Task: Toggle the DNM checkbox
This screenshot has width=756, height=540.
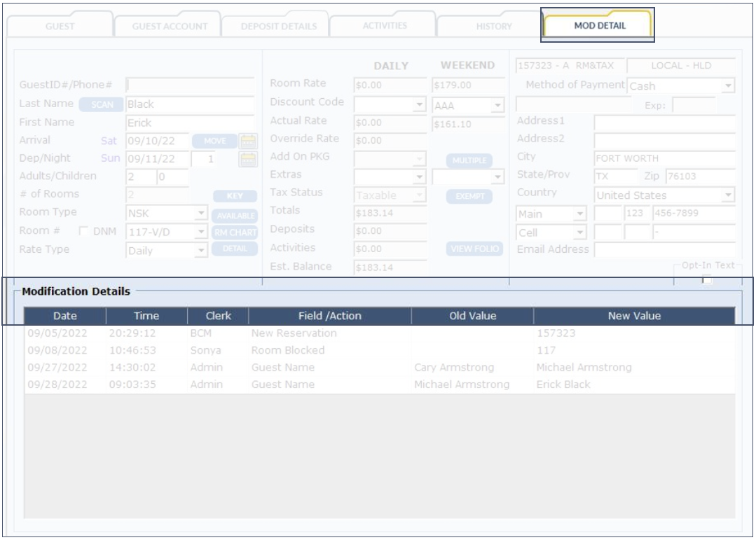Action: tap(84, 231)
